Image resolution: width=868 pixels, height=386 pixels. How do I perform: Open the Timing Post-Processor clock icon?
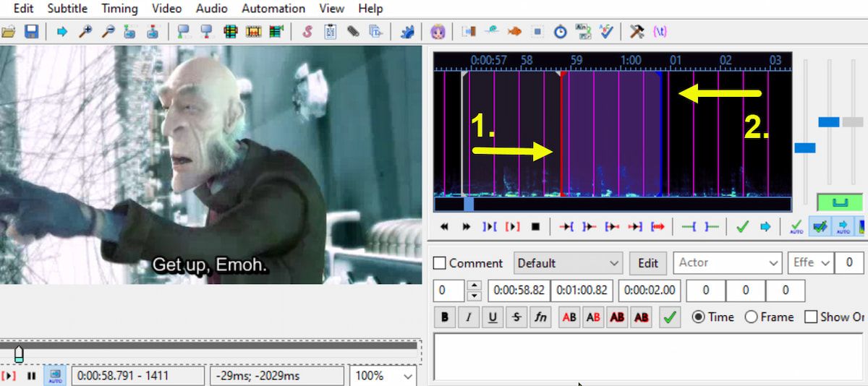561,32
